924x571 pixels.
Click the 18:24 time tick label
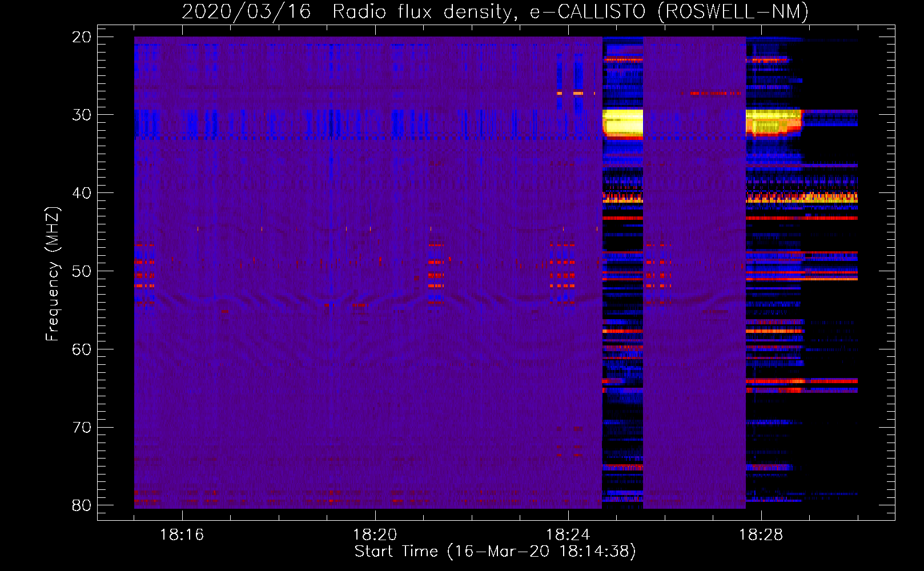coord(568,535)
